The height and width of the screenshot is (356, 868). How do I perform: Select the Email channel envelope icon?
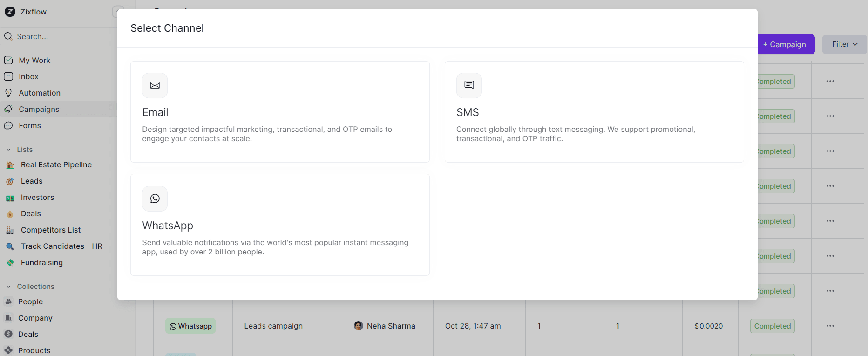155,85
